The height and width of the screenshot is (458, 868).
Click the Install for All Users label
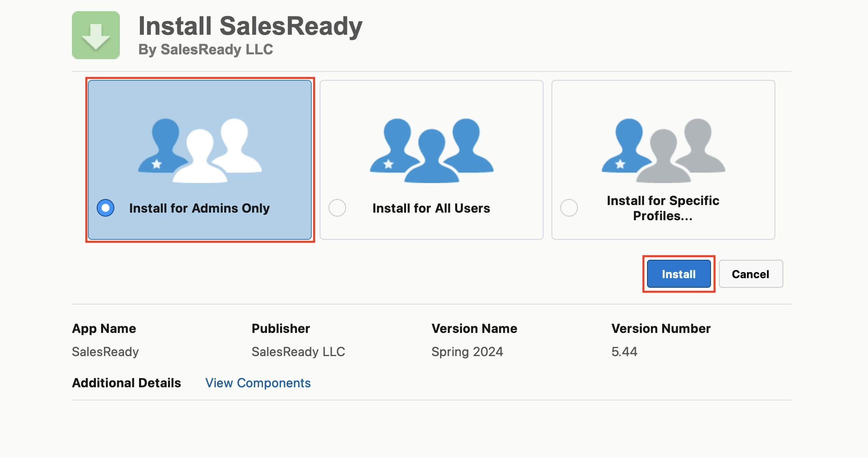431,208
